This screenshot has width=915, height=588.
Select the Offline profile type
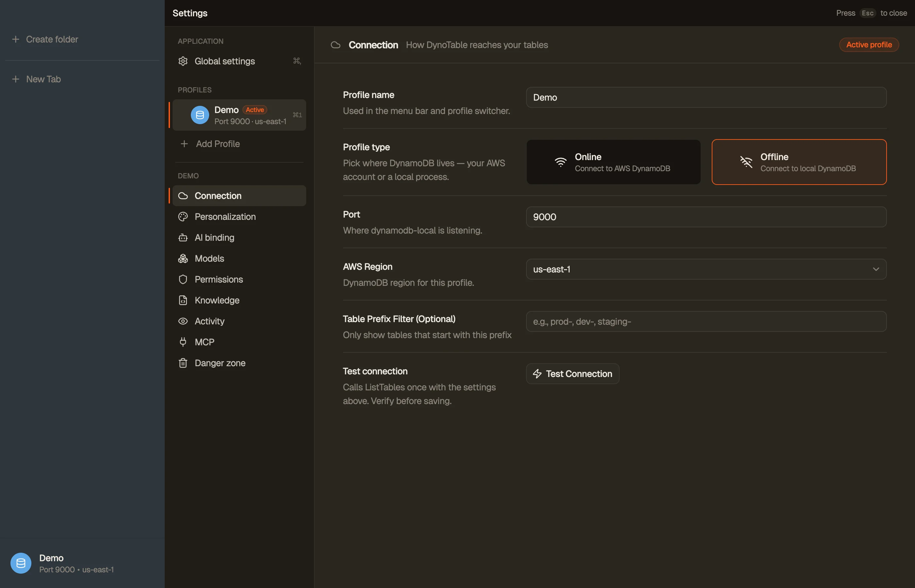point(799,162)
